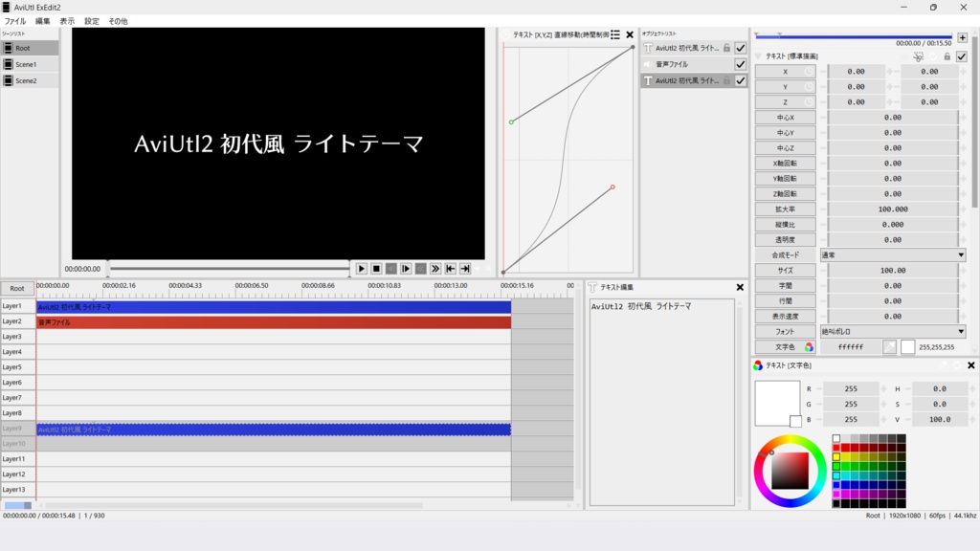This screenshot has width=980, height=551.
Task: Click the scissors cut icon in テキスト header
Action: click(x=918, y=56)
